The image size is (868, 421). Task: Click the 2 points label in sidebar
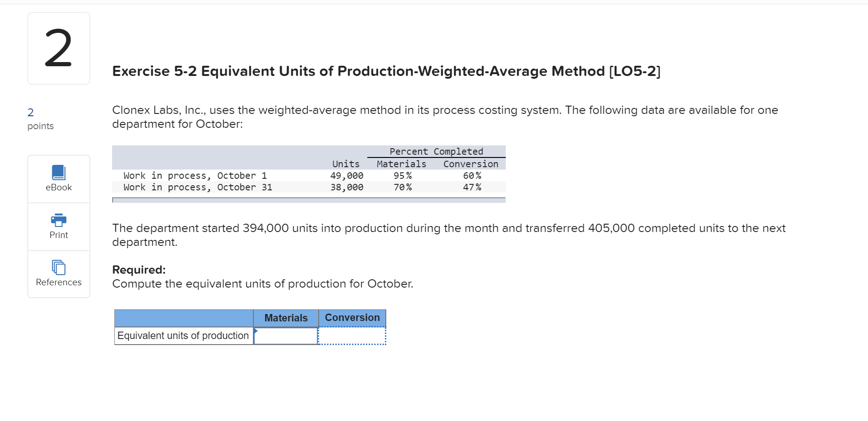40,119
